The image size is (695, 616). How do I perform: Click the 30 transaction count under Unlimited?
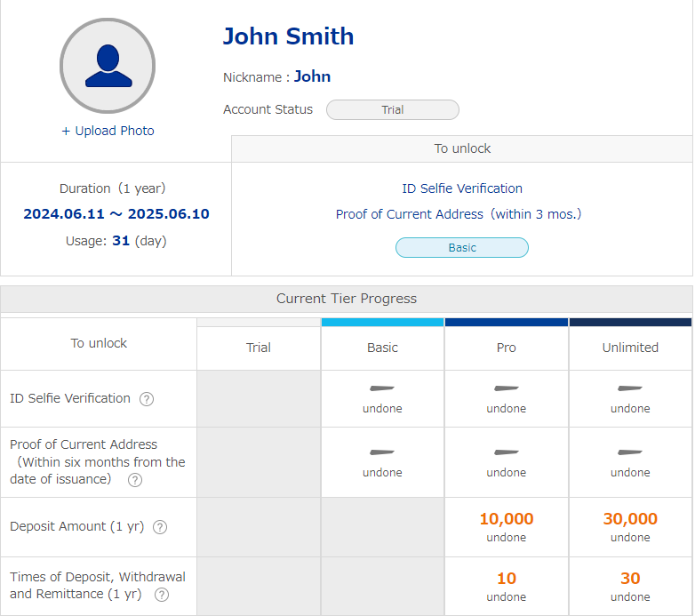[x=630, y=579]
